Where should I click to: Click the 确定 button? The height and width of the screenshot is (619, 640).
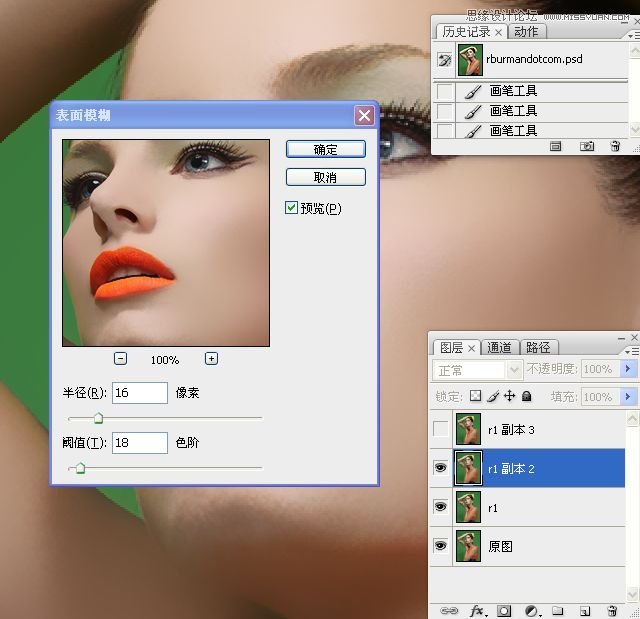click(x=326, y=149)
